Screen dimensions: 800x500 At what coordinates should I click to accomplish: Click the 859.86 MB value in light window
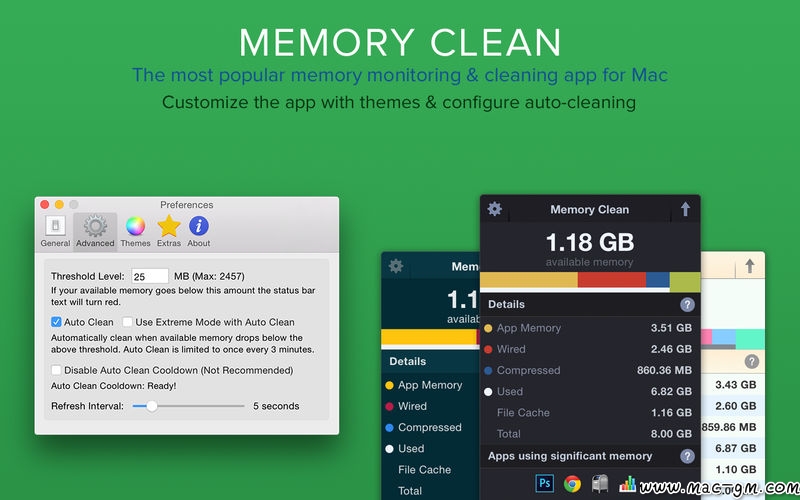pyautogui.click(x=729, y=428)
